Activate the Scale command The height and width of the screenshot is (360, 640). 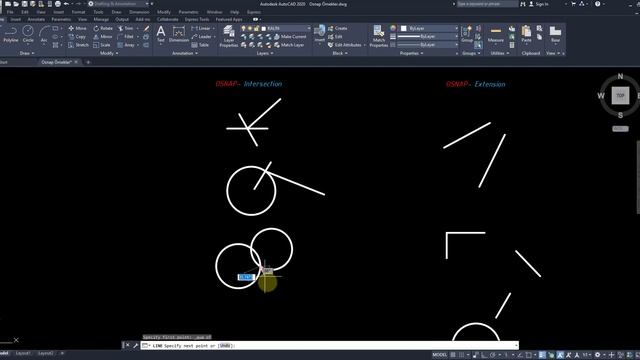[102, 45]
